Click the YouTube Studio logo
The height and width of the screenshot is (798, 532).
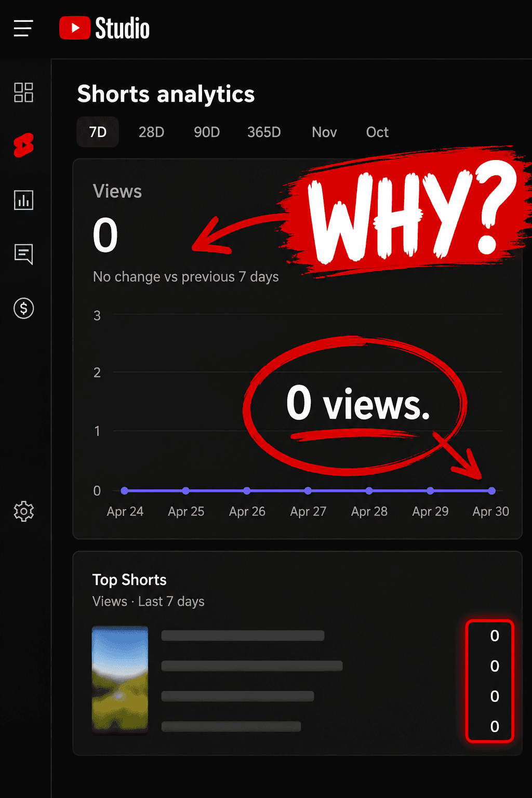tap(104, 28)
